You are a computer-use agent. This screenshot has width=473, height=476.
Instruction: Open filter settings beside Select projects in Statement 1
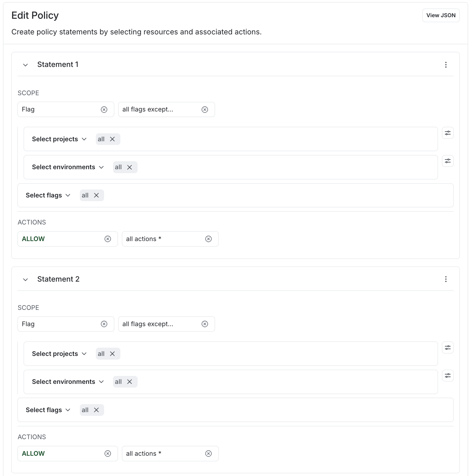pos(448,133)
